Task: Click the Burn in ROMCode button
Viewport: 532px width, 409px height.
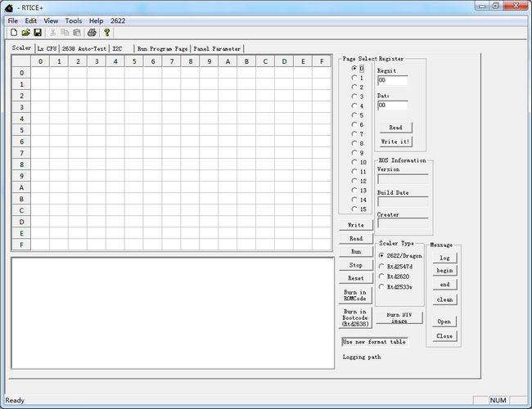Action: (355, 295)
